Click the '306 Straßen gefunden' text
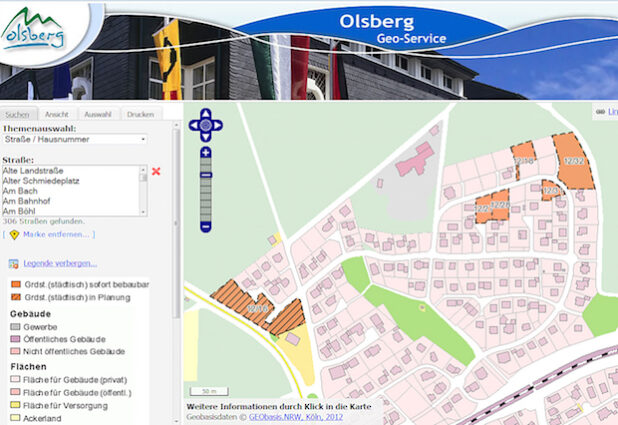The height and width of the screenshot is (425, 618). coord(43,222)
